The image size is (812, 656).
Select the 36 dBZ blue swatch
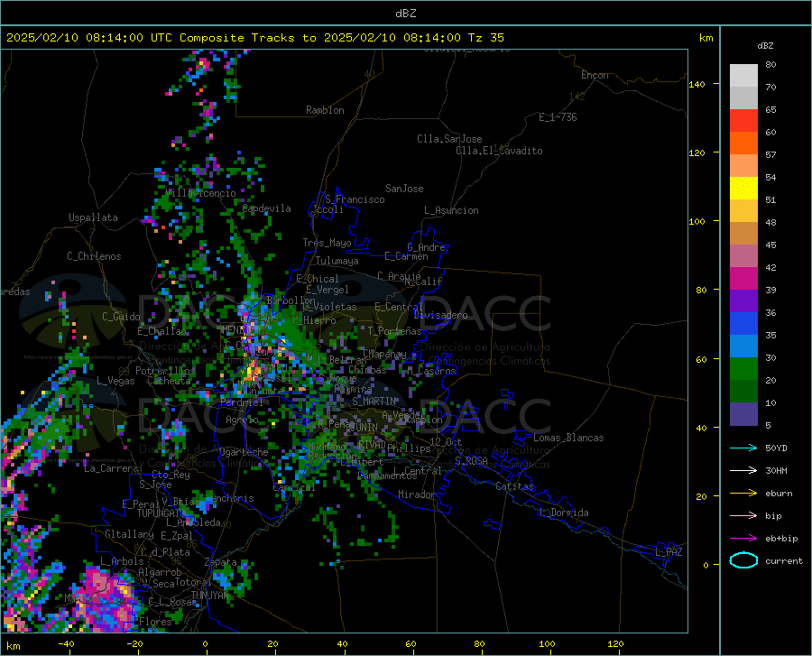pyautogui.click(x=743, y=324)
